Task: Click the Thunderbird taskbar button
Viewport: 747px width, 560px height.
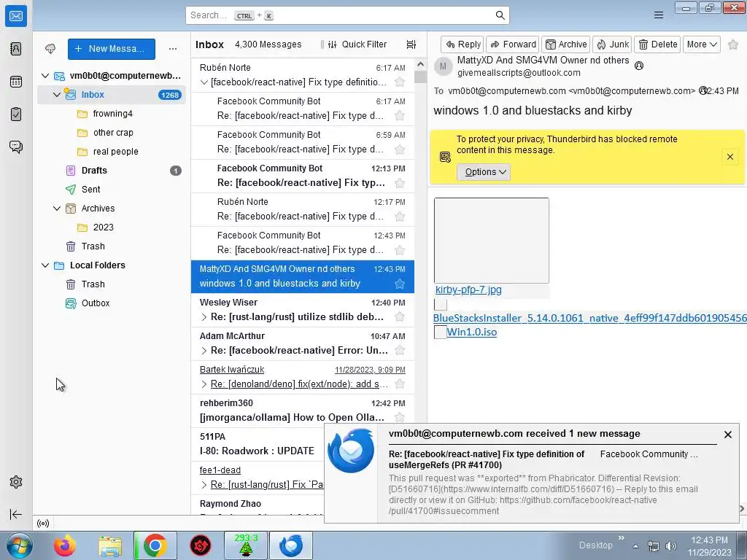Action: click(x=291, y=545)
